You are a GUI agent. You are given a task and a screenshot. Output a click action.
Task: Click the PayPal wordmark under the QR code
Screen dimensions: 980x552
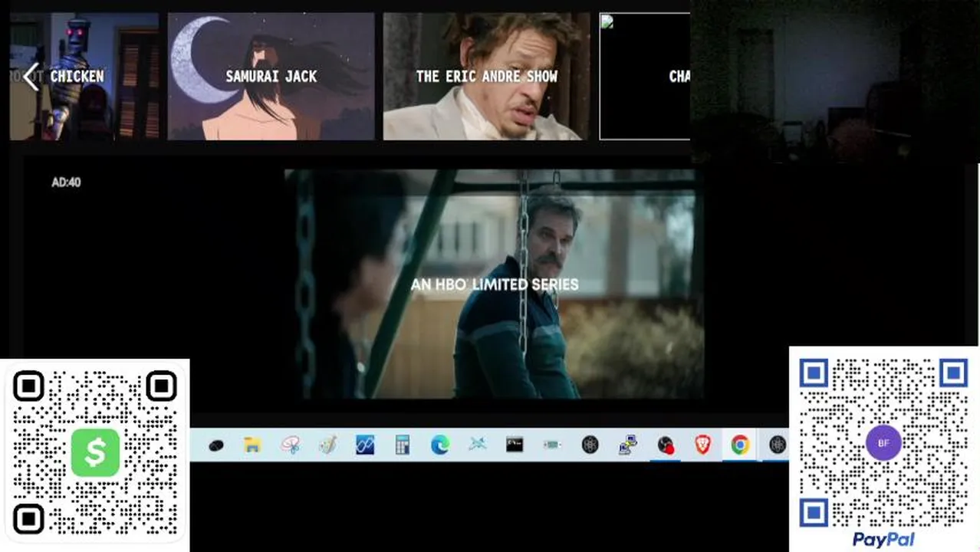pos(883,540)
